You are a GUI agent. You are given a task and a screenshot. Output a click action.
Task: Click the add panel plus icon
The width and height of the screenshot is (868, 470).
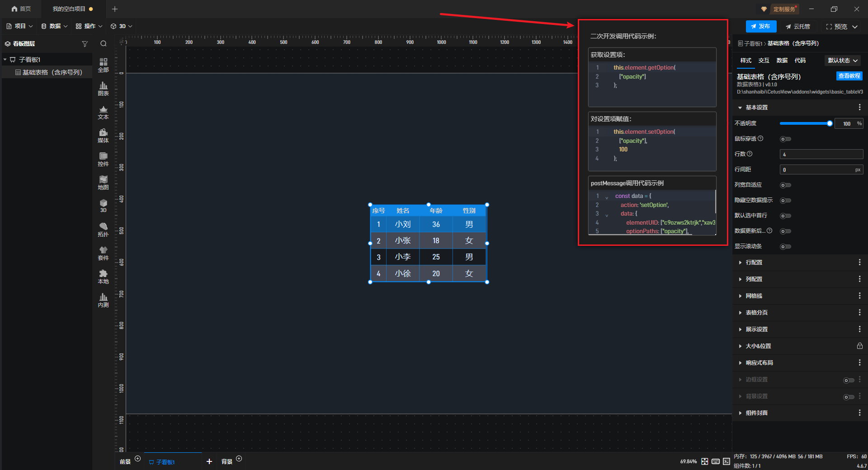209,461
